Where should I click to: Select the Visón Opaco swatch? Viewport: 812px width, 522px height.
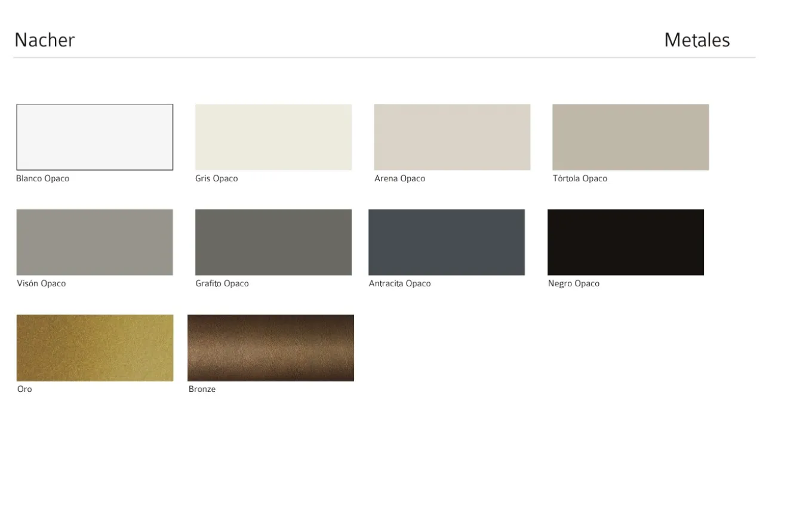pyautogui.click(x=94, y=242)
